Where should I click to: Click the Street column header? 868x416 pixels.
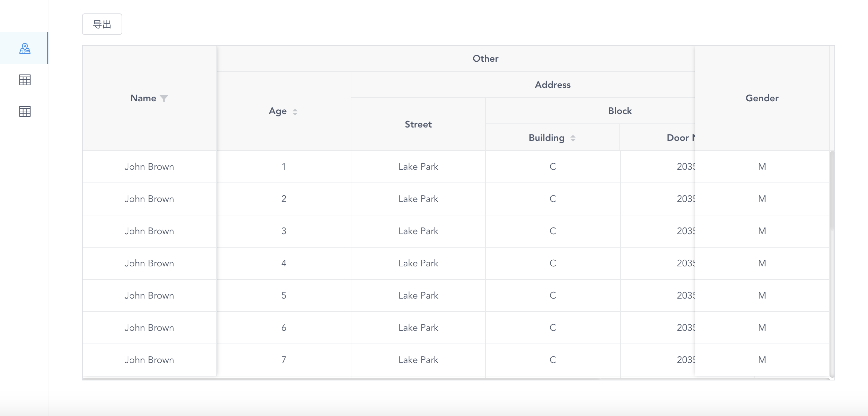pos(418,124)
